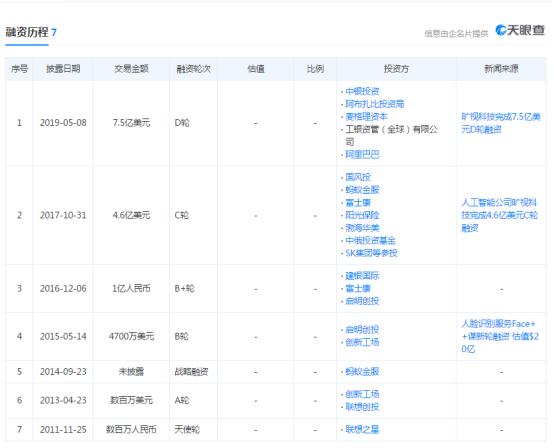554x448 pixels.
Task: Open the 麦格理资本 investor link
Action: pos(366,117)
